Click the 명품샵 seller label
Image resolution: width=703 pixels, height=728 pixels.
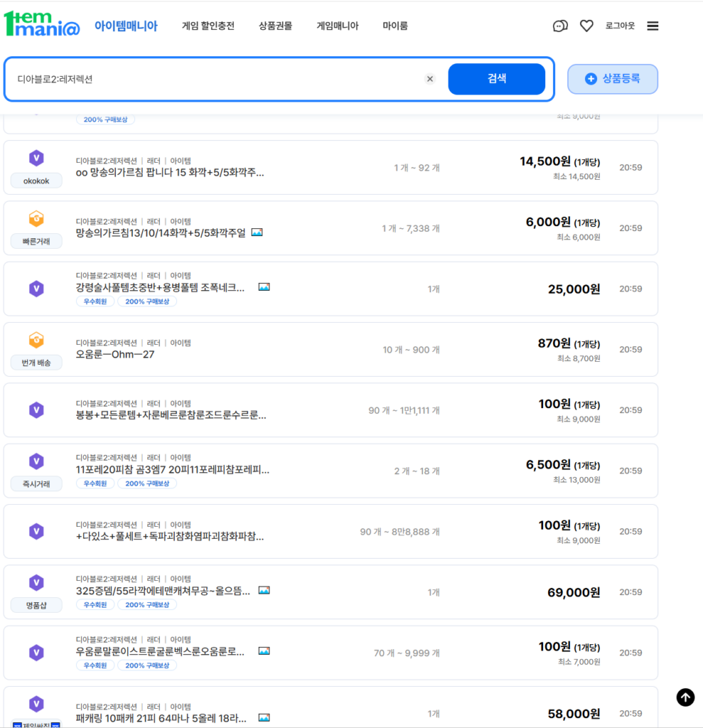(36, 606)
